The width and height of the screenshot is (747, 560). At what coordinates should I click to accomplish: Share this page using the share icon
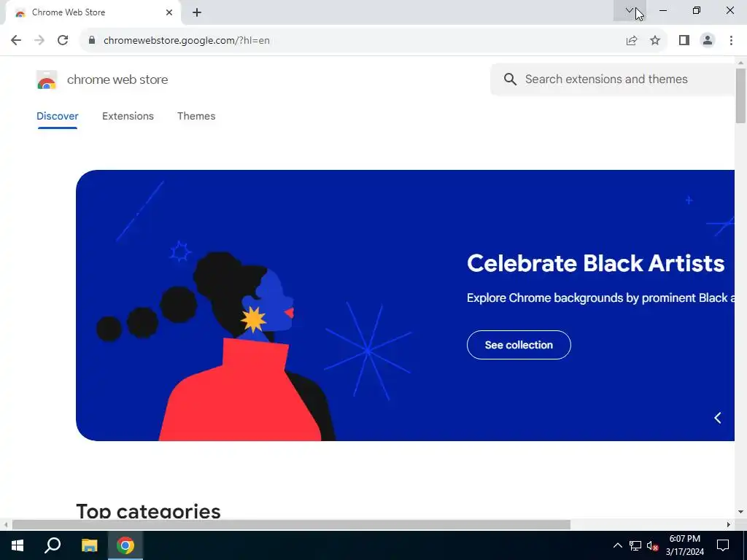(632, 41)
